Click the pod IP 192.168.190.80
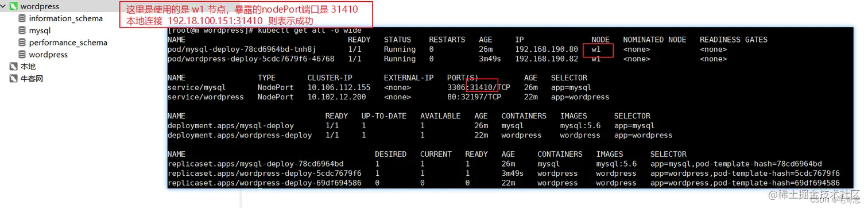The image size is (868, 208). [547, 49]
